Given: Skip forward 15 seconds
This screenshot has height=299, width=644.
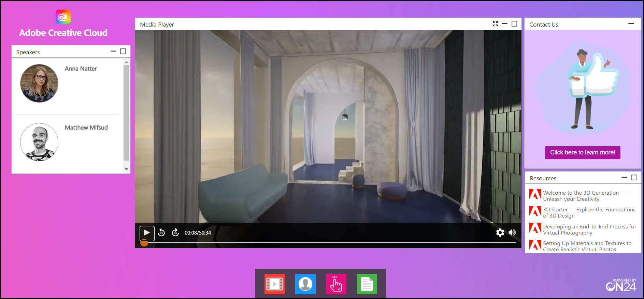Looking at the screenshot, I should click(x=175, y=233).
